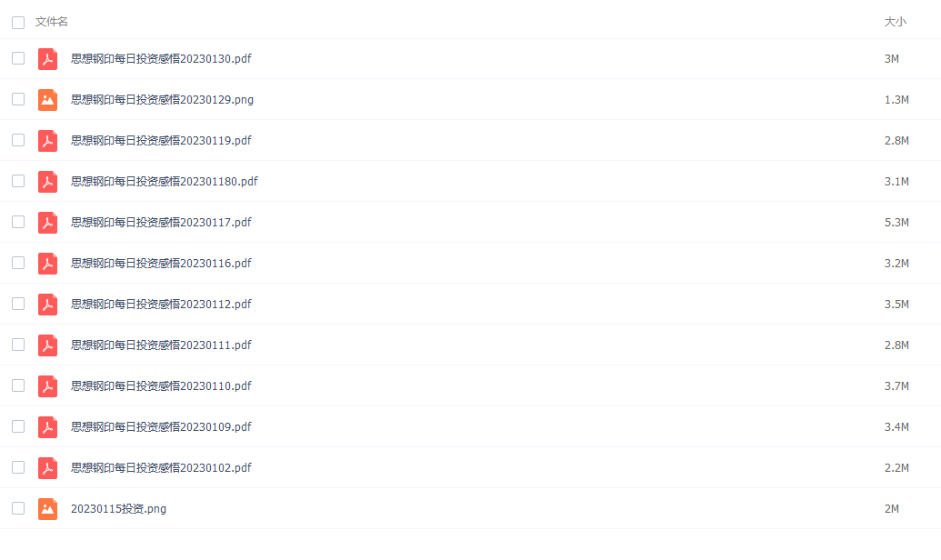Click the PDF icon for 20230130 file
Image resolution: width=941 pixels, height=560 pixels.
[x=47, y=59]
